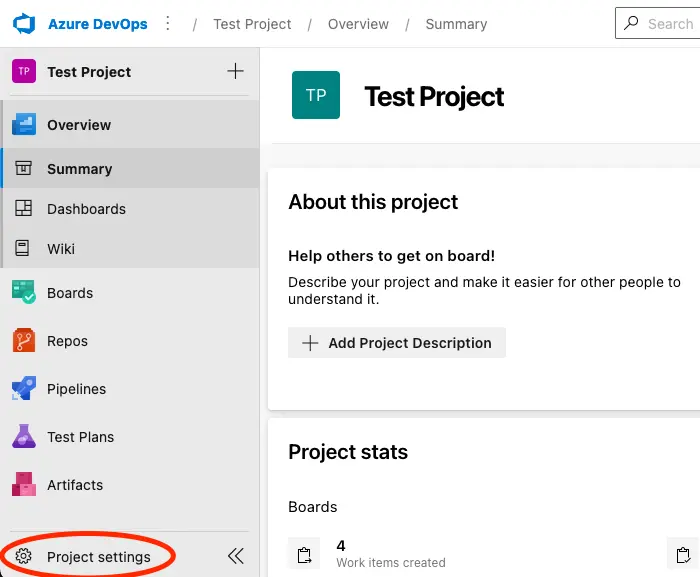Open Artifacts from the sidebar
700x577 pixels.
130,485
